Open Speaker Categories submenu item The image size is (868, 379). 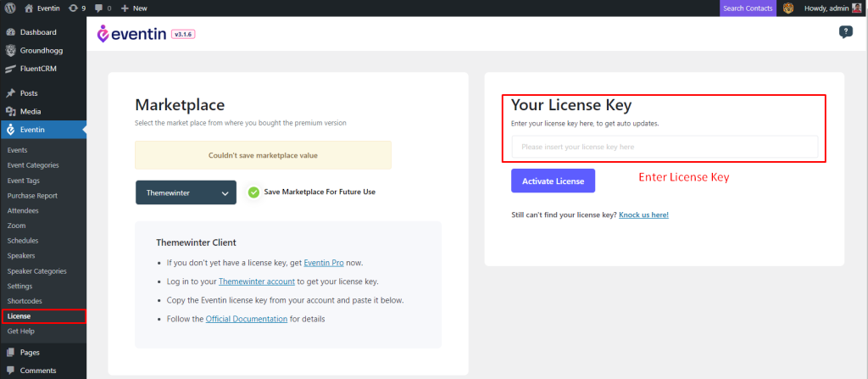[36, 271]
